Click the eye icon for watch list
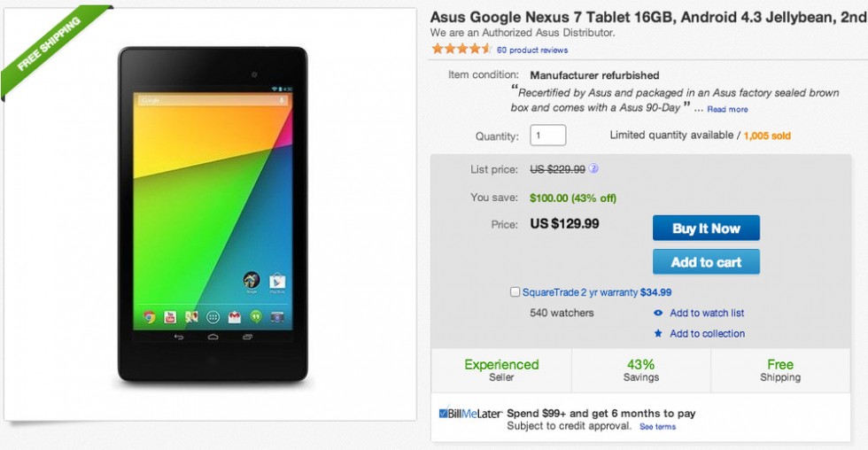868x450 pixels. 658,313
